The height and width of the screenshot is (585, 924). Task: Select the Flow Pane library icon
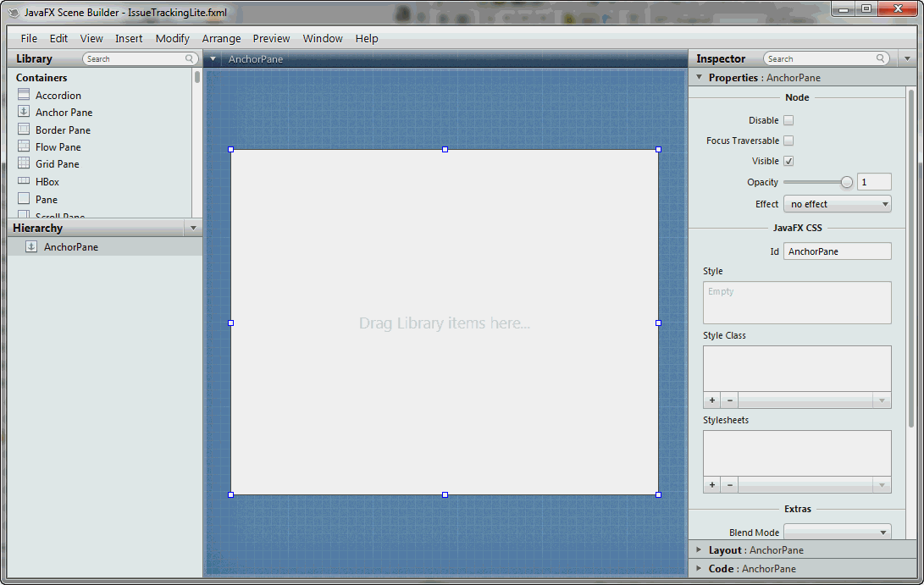[24, 146]
